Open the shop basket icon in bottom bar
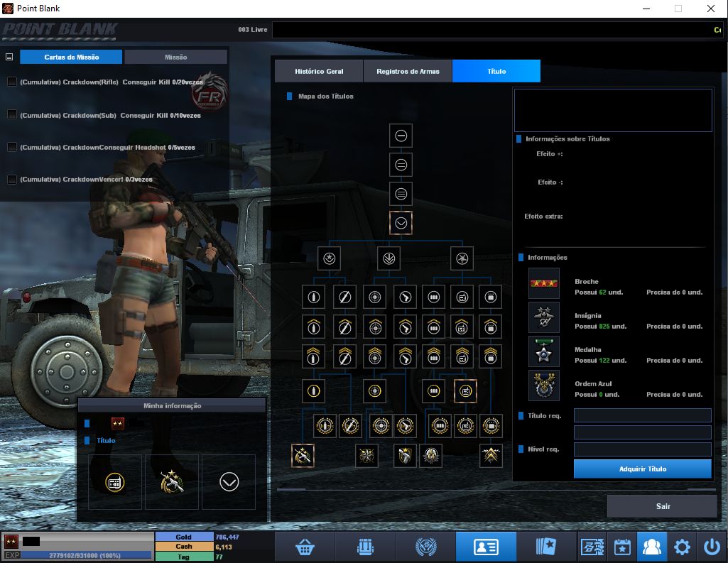Image resolution: width=728 pixels, height=563 pixels. (x=305, y=547)
